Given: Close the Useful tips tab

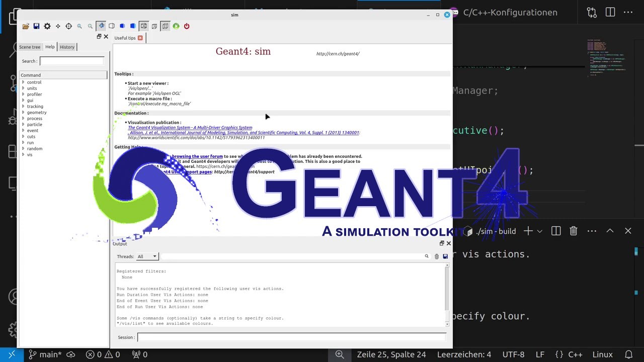Looking at the screenshot, I should point(140,38).
